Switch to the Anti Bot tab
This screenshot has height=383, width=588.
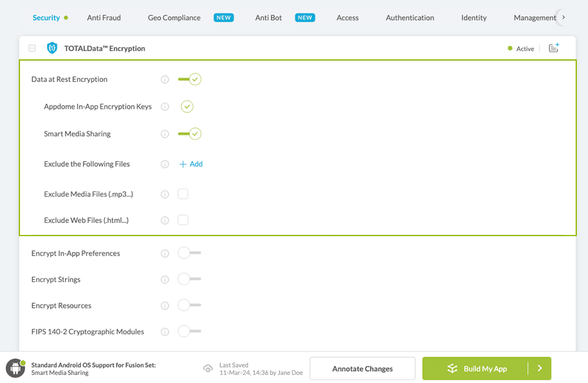click(x=268, y=18)
